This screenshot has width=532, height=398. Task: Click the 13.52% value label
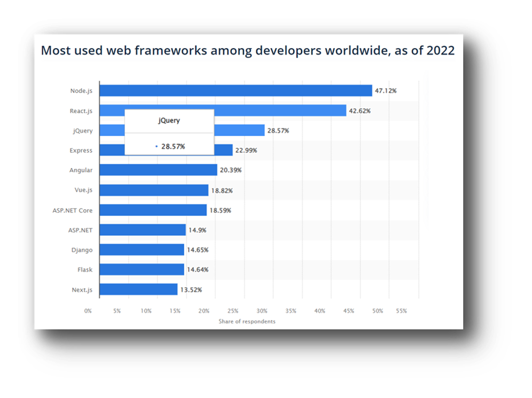tap(191, 290)
